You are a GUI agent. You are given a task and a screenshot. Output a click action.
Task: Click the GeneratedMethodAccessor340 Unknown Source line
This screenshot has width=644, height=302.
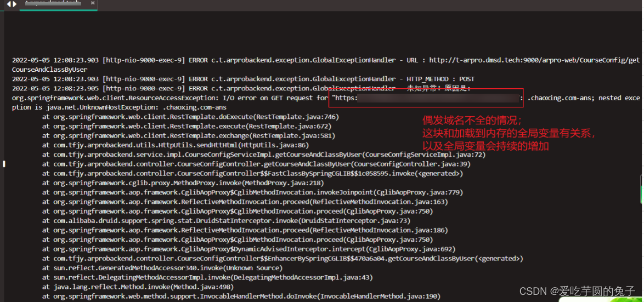(x=162, y=268)
